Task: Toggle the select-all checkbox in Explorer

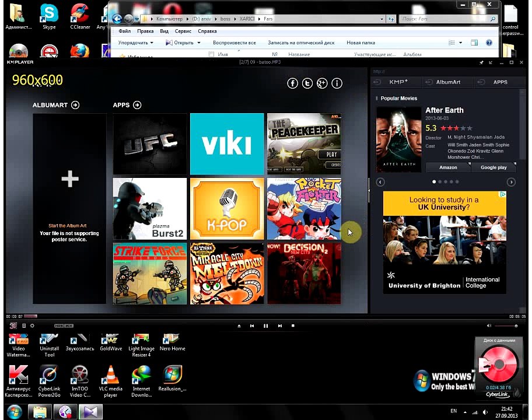Action: point(211,54)
